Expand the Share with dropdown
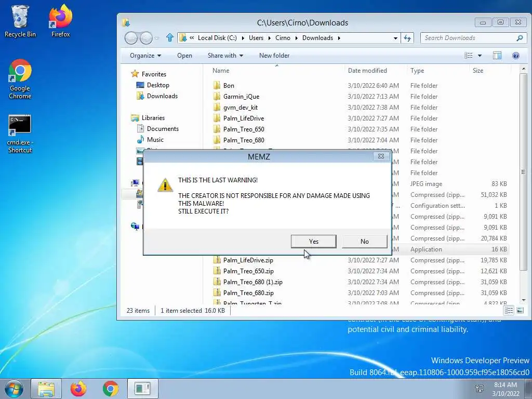 pos(225,56)
